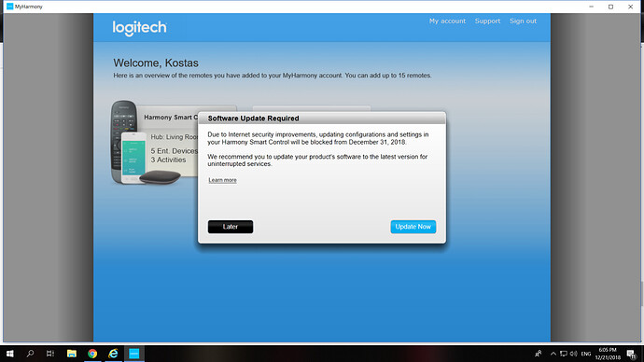
Task: Click the Later button
Action: click(231, 227)
